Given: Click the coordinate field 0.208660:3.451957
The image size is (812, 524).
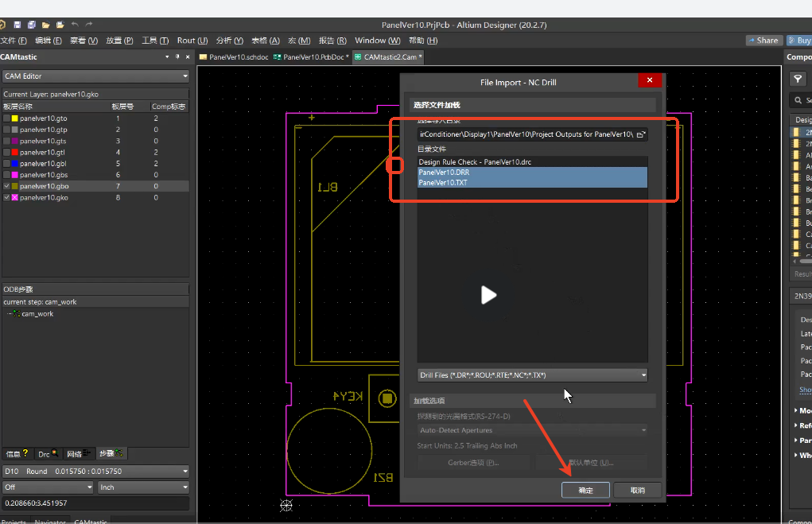Looking at the screenshot, I should point(95,503).
